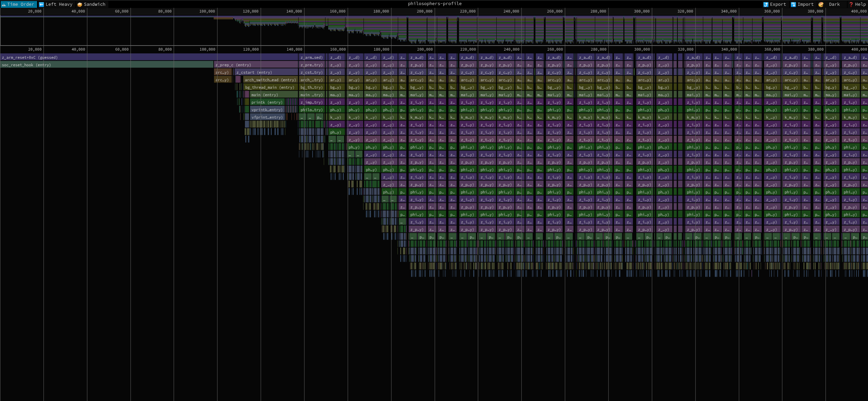
Task: Select the z_cstart (entry) frame
Action: [x=266, y=72]
